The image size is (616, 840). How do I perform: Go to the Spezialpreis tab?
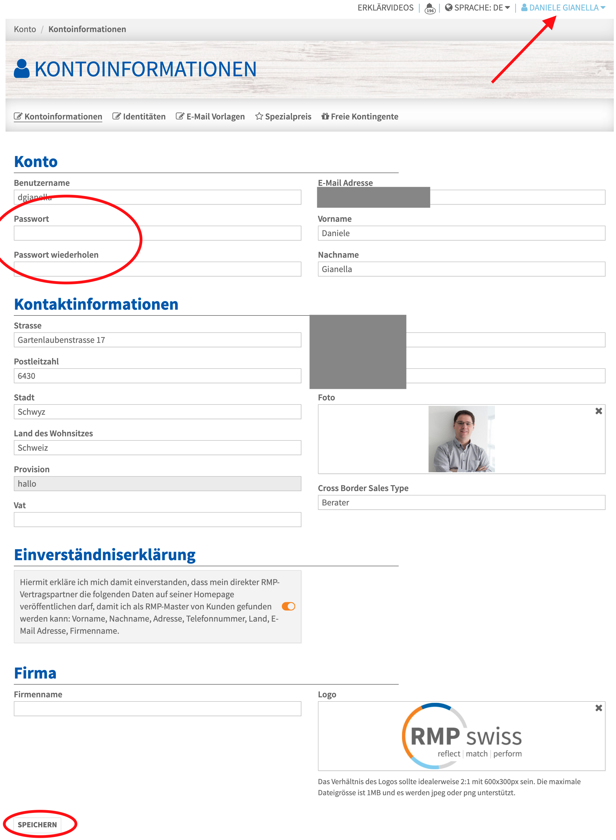pyautogui.click(x=283, y=116)
